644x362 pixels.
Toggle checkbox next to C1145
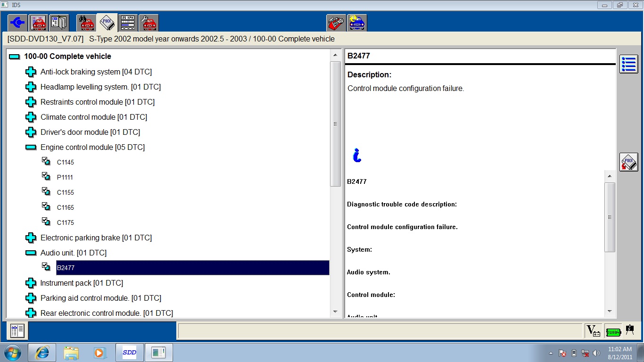[x=46, y=161]
